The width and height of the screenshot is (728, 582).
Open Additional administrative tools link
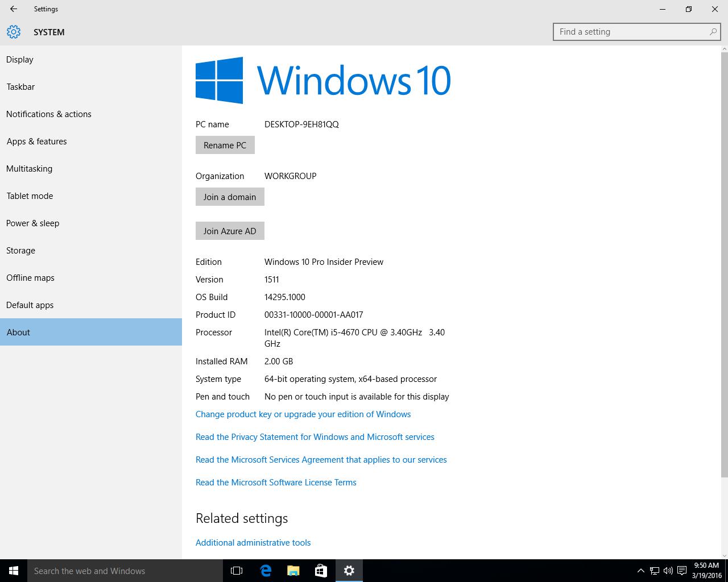coord(253,542)
